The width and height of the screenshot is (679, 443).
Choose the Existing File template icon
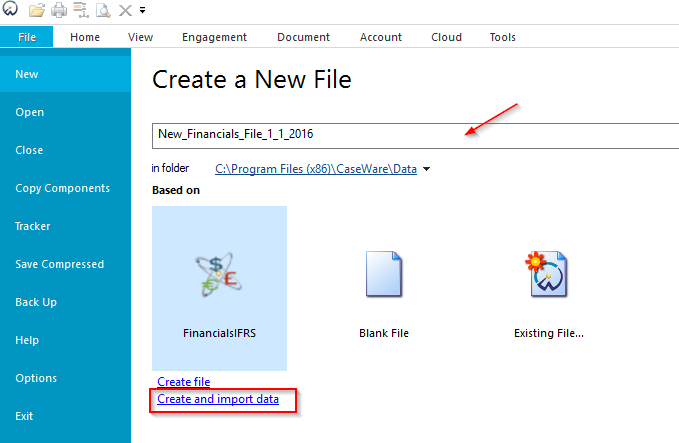pos(548,274)
